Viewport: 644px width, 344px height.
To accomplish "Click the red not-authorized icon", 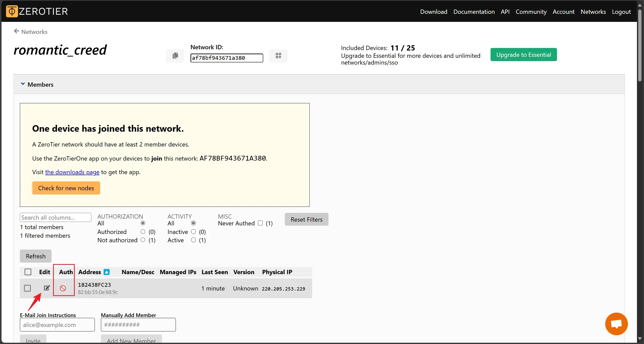I will tap(63, 288).
